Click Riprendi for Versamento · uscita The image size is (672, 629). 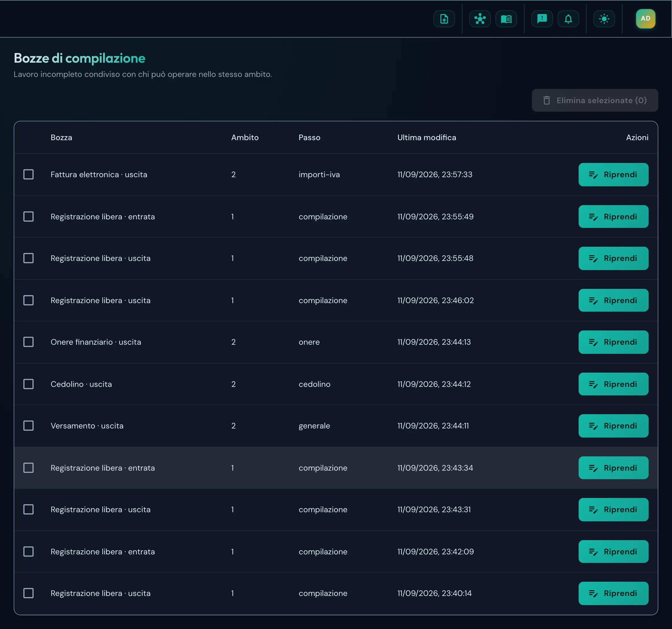(613, 426)
